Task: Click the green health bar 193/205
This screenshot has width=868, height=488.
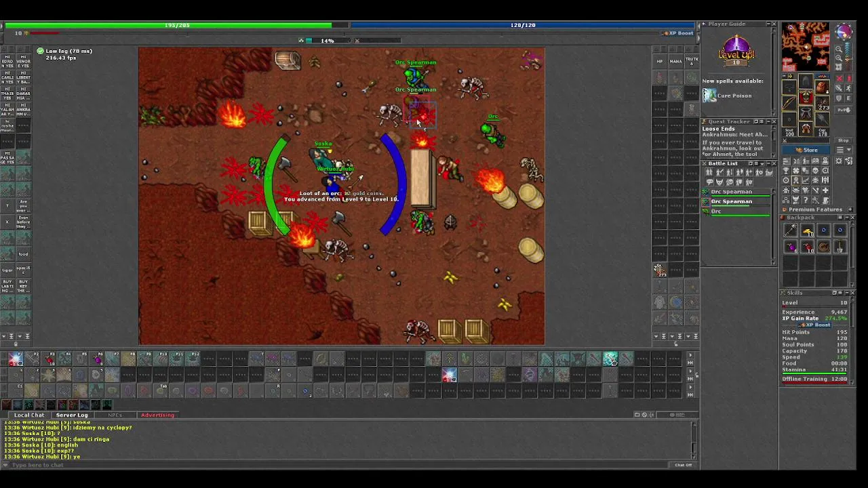Action: point(176,25)
